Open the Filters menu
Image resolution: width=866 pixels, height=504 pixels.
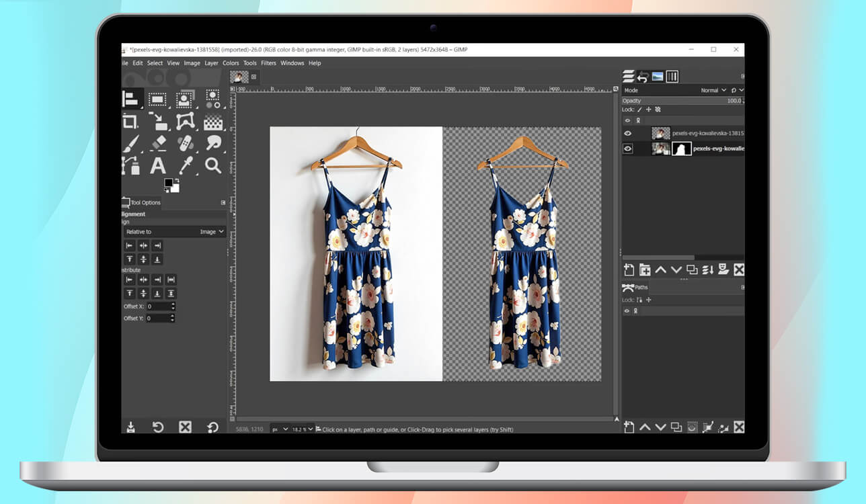[268, 62]
